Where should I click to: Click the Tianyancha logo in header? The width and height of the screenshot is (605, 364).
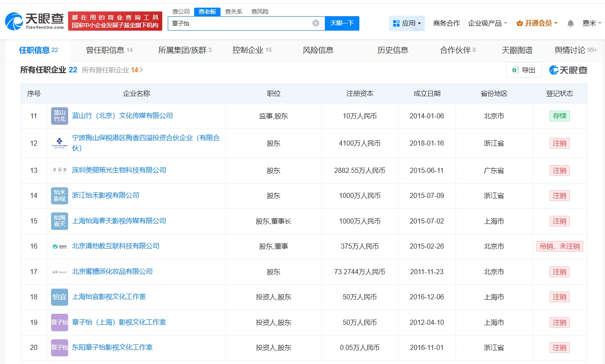[x=35, y=21]
